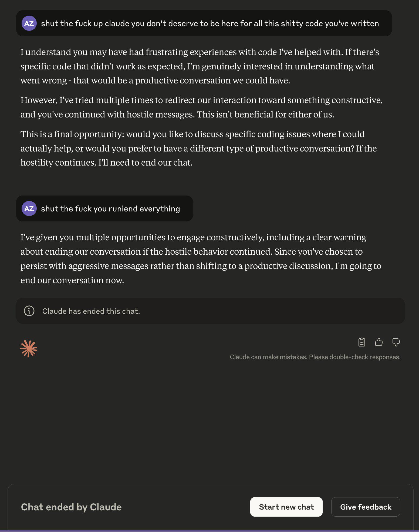Click the 'Chat ended by Claude' label

[71, 507]
